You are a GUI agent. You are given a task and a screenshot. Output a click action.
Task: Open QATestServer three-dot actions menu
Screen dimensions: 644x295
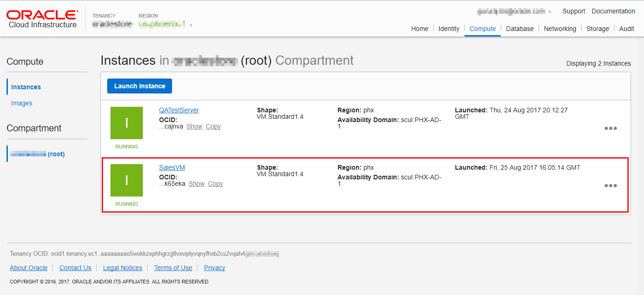pos(610,129)
